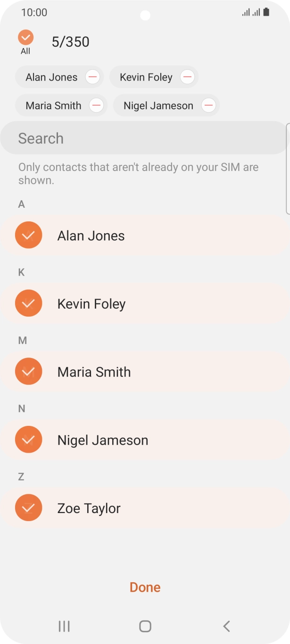Toggle the All contacts checkbox
The image size is (290, 644).
25,38
